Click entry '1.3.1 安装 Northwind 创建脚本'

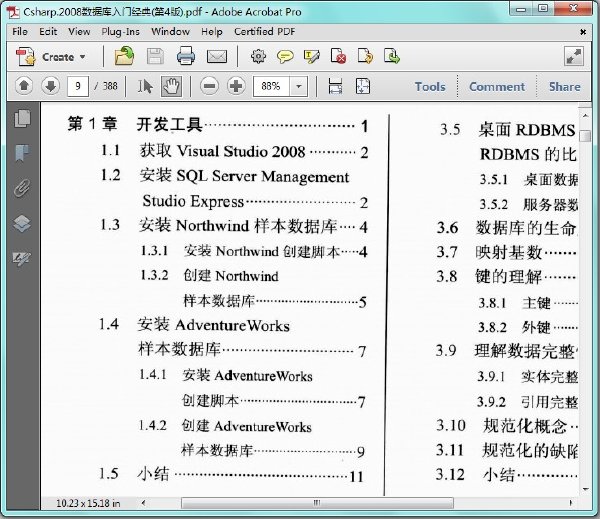click(x=240, y=251)
